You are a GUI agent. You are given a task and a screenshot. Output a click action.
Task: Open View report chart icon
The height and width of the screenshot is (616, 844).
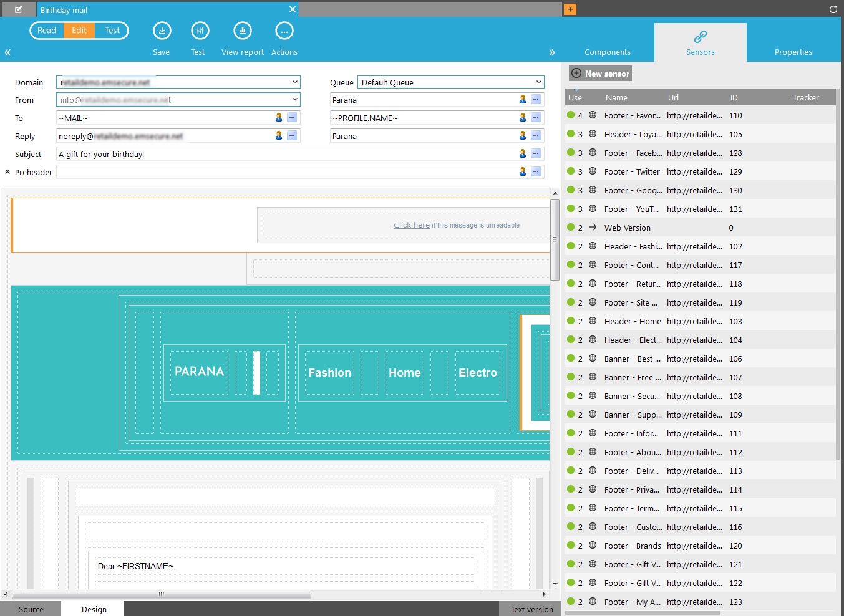(242, 31)
